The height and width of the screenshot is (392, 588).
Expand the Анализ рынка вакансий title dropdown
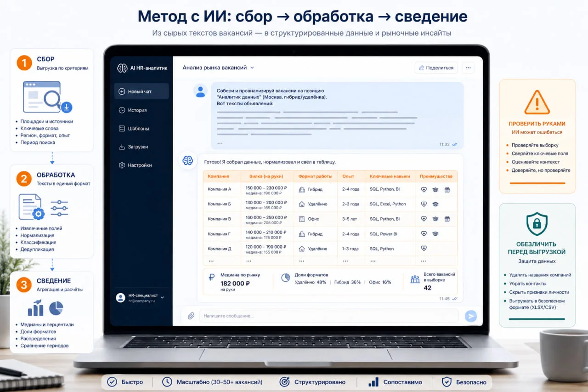pos(252,68)
